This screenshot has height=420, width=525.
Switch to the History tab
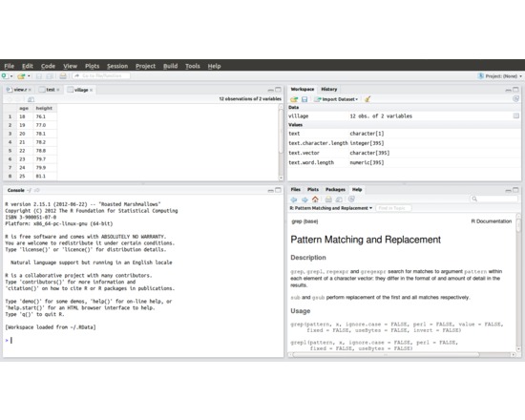coord(329,89)
